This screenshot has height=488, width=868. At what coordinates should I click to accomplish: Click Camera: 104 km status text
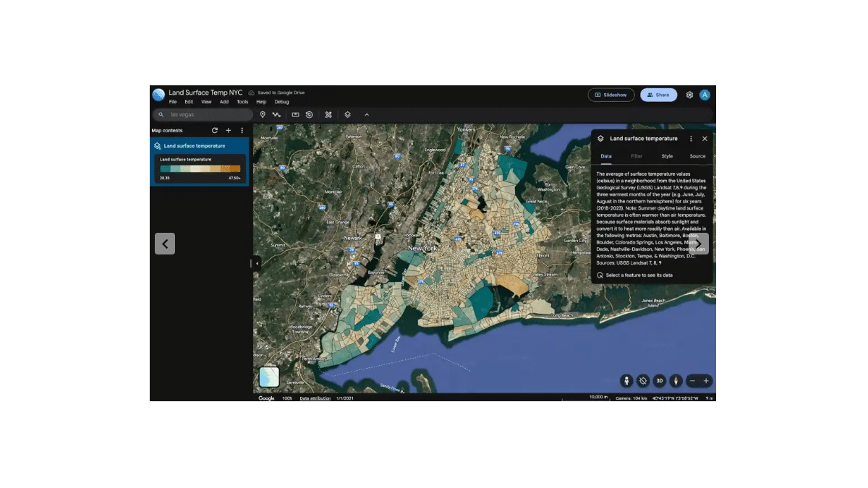(631, 398)
